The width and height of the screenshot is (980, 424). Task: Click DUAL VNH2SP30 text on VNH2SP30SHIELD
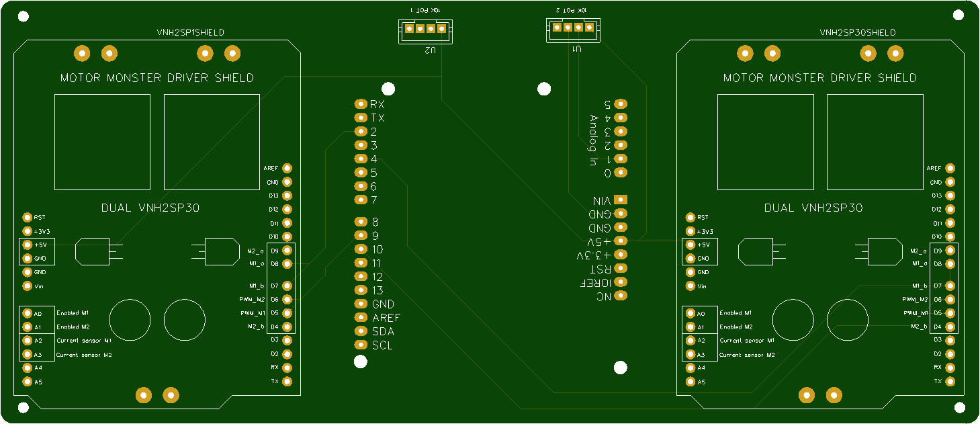[x=813, y=208]
